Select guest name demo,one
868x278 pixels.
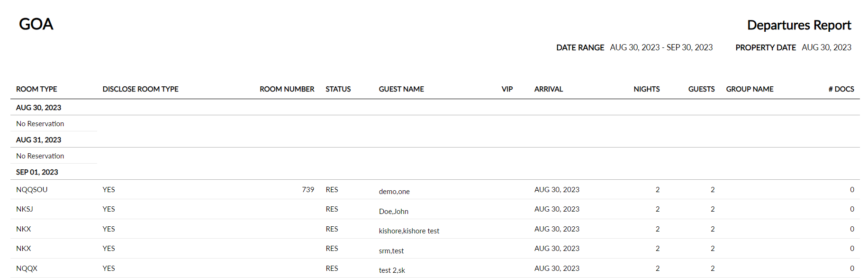pos(394,192)
